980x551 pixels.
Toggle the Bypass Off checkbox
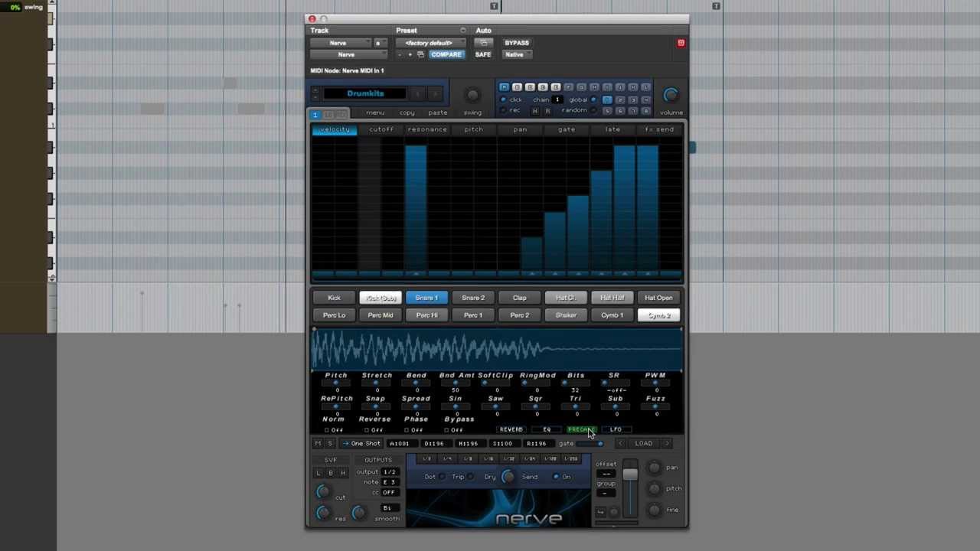coord(447,431)
